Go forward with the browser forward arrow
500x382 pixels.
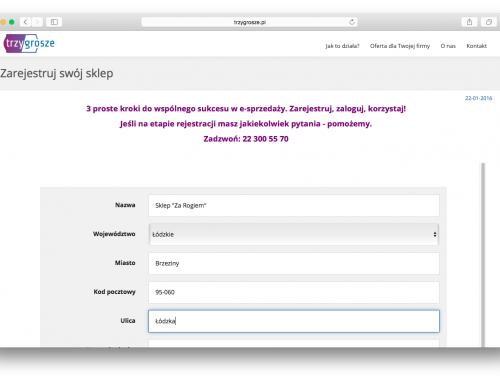pyautogui.click(x=37, y=22)
